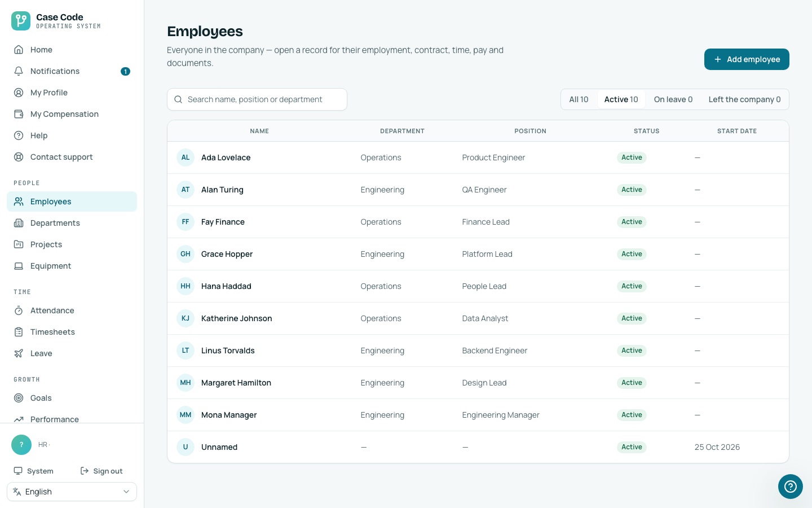This screenshot has height=508, width=812.
Task: Click the My Profile person icon
Action: tap(19, 93)
